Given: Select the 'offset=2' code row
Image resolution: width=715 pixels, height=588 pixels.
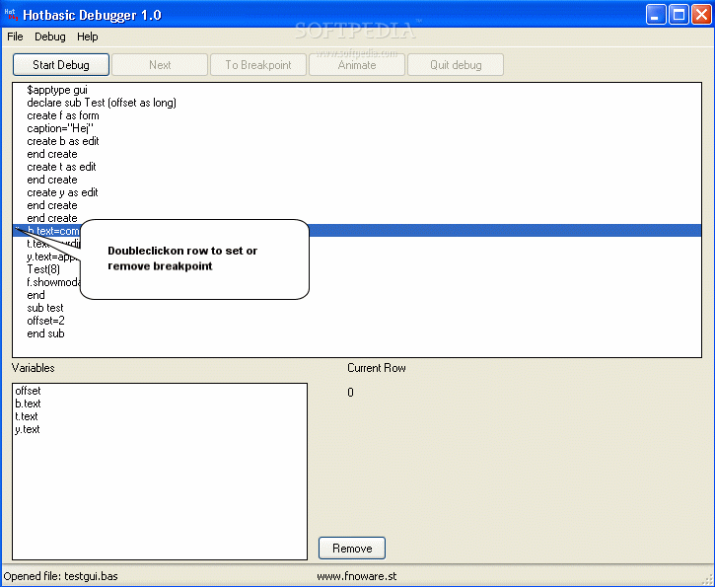Looking at the screenshot, I should (357, 321).
